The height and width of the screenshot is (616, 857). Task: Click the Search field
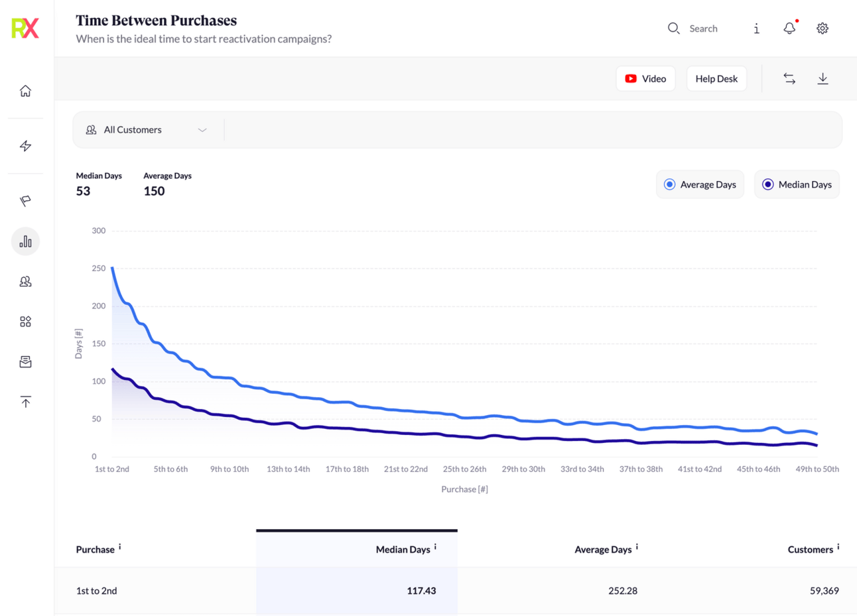702,29
